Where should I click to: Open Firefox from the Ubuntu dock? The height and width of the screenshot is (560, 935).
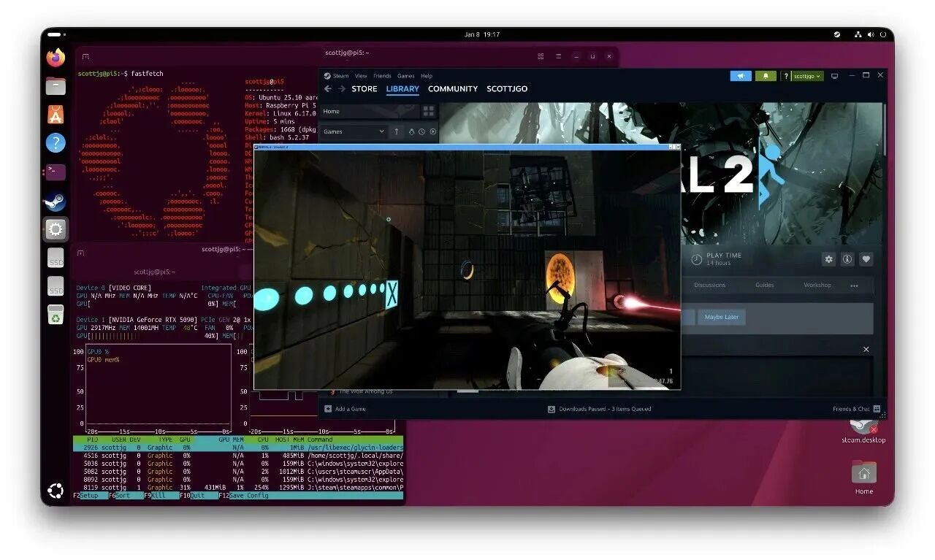point(56,57)
